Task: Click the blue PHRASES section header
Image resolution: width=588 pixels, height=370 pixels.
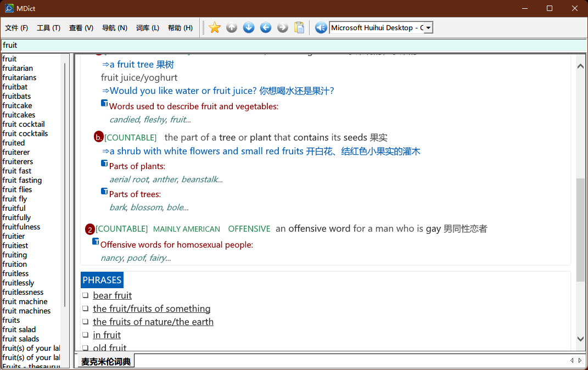Action: [x=102, y=280]
